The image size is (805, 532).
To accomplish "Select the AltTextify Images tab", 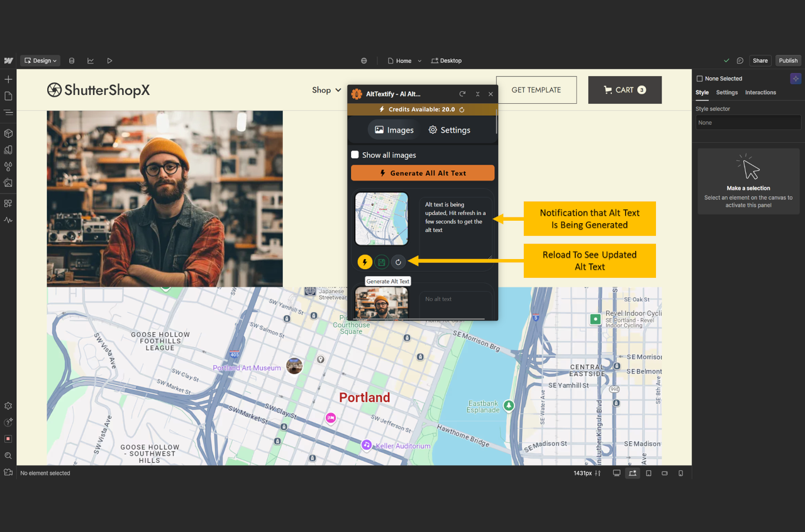I will tap(394, 130).
